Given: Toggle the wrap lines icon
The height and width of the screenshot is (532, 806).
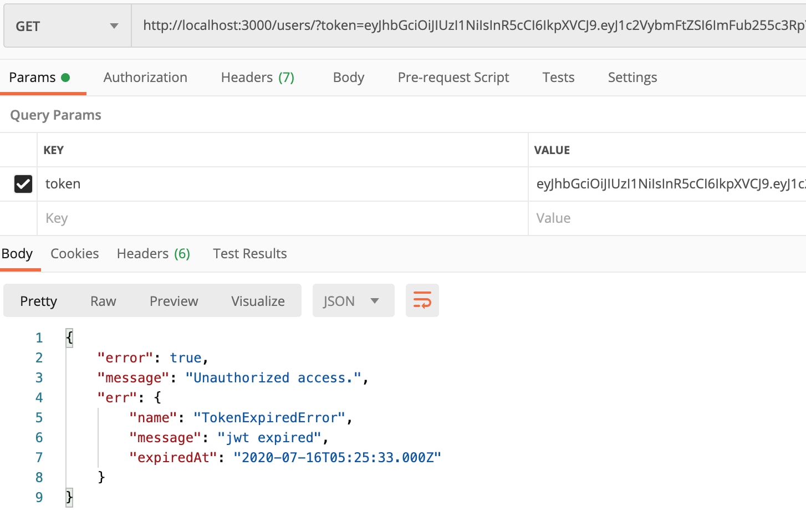Looking at the screenshot, I should (x=422, y=301).
